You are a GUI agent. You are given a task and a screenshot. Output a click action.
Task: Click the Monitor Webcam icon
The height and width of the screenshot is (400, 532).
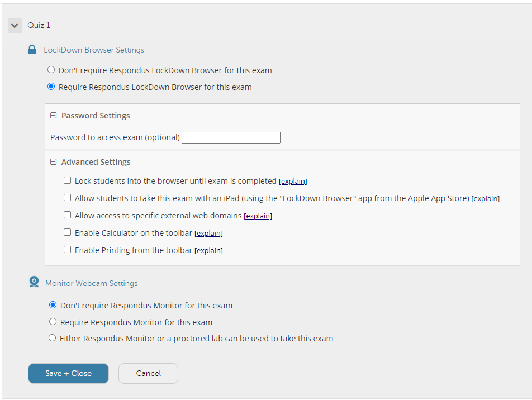34,282
